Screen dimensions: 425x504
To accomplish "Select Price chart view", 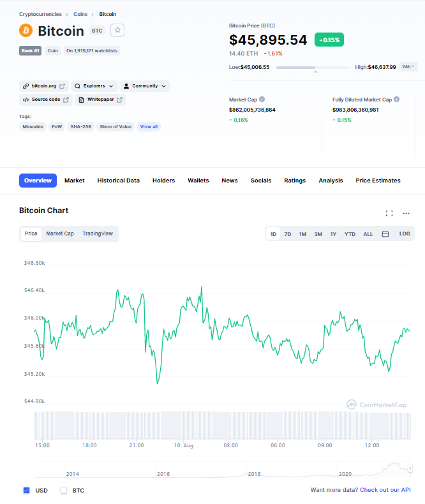I will pos(31,233).
